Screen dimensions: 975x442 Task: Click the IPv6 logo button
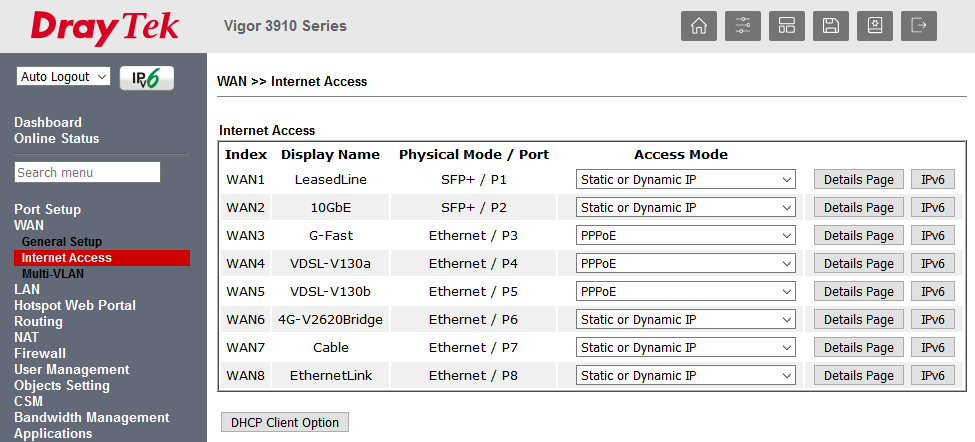tap(146, 78)
